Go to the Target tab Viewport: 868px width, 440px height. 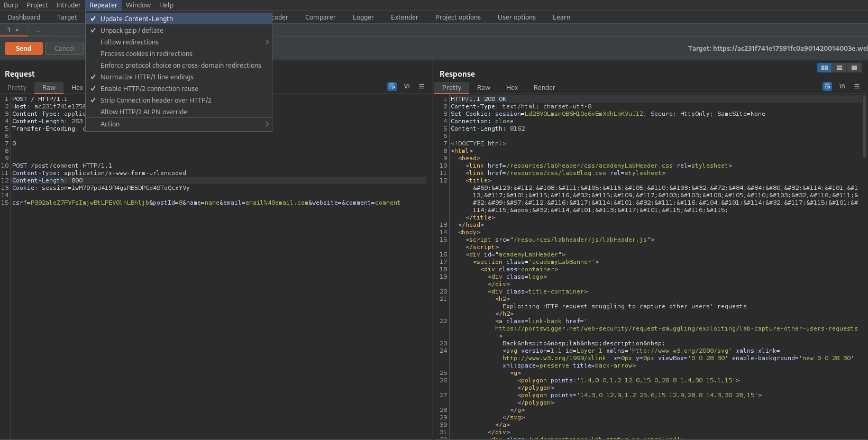(67, 17)
